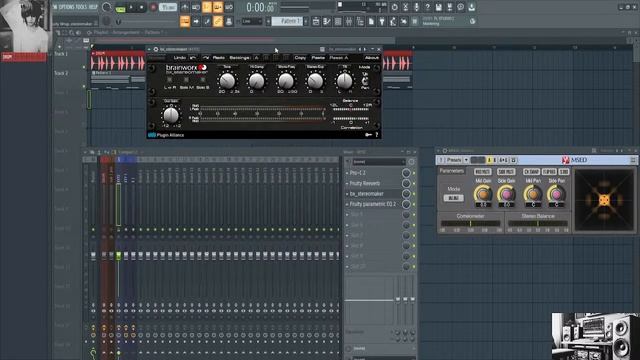Image resolution: width=640 pixels, height=360 pixels.
Task: Toggle the Pat/Song mode switch
Action: click(120, 8)
